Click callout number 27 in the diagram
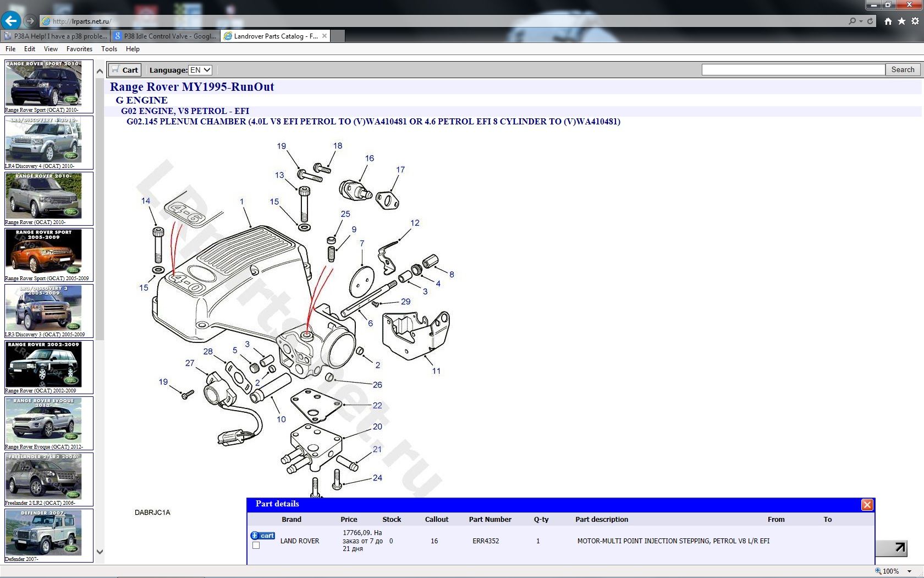 190,363
